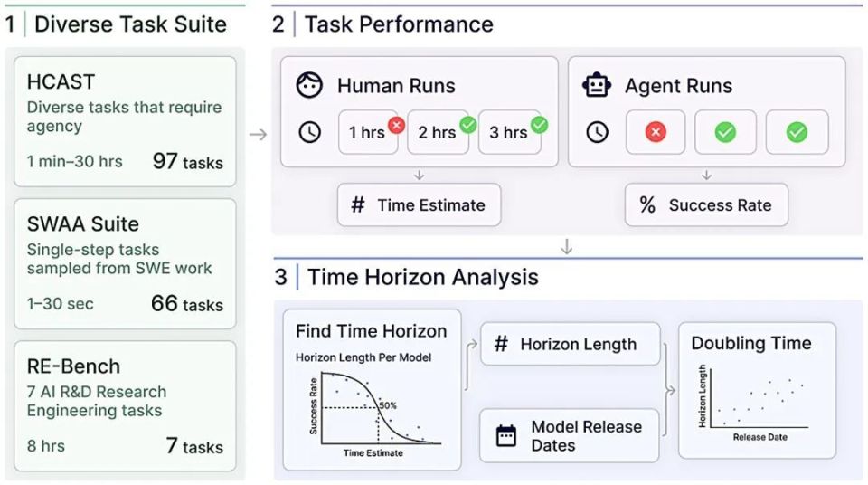The image size is (868, 485).
Task: Select the 3 hrs successful human run
Action: pyautogui.click(x=510, y=132)
